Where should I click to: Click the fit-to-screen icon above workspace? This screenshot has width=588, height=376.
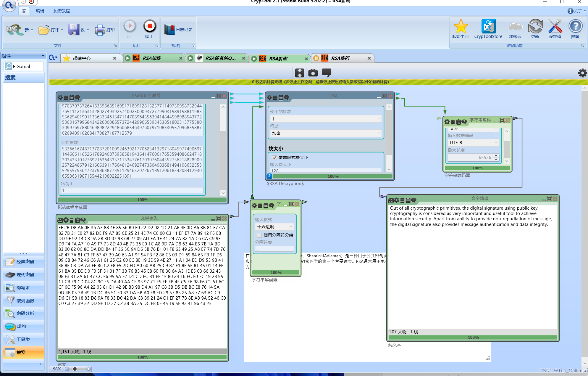pyautogui.click(x=300, y=73)
